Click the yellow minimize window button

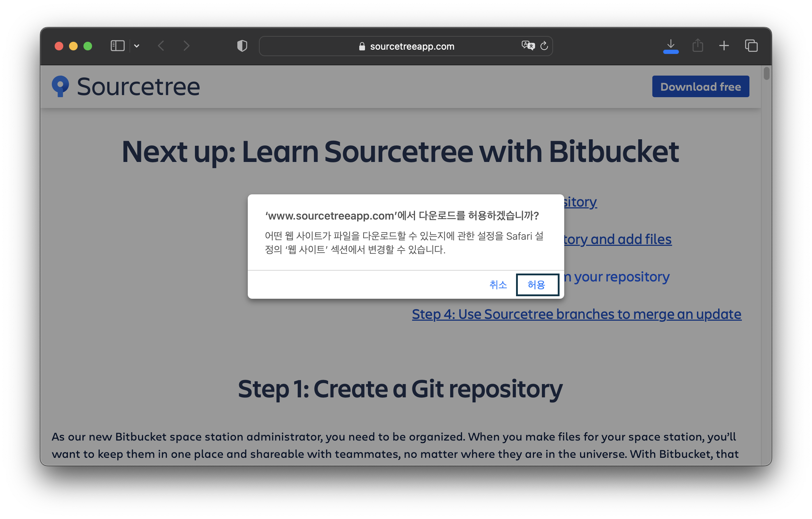tap(73, 46)
